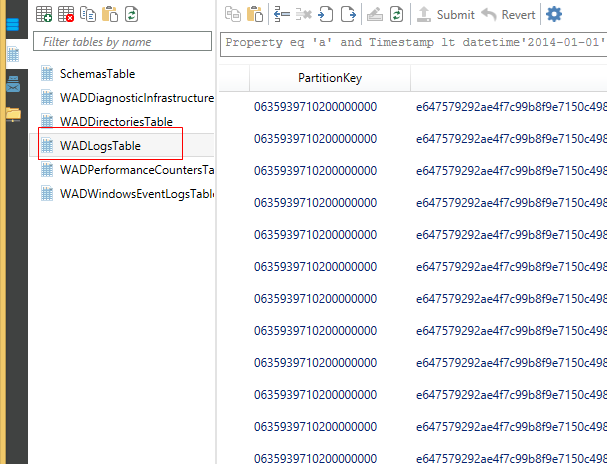Sort by the PartitionKey column header
Screen dimensions: 607x464
coord(328,78)
